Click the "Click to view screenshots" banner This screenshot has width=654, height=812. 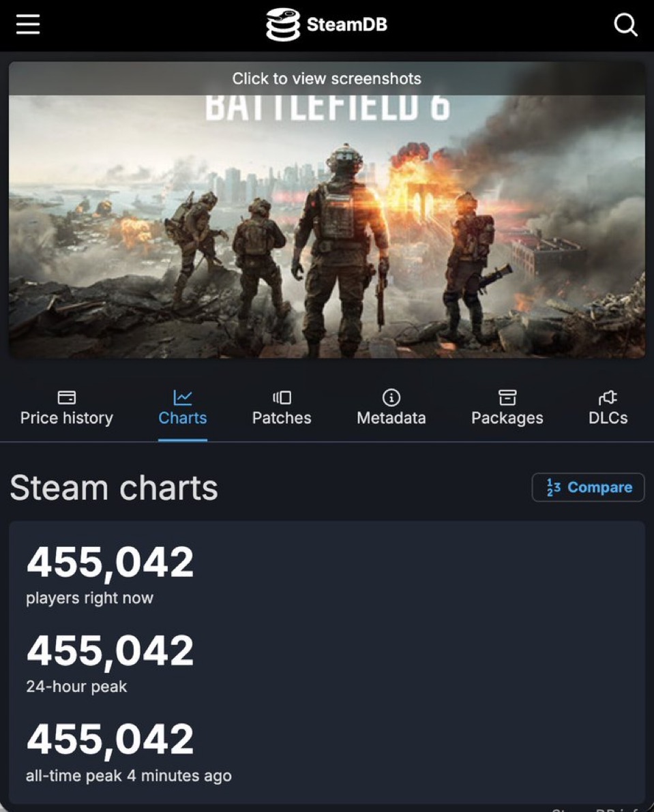tap(327, 78)
